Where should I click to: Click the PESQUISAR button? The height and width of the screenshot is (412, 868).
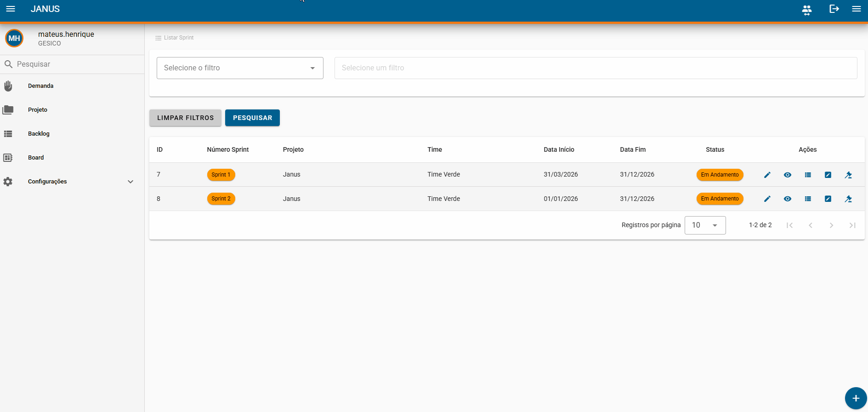[252, 118]
